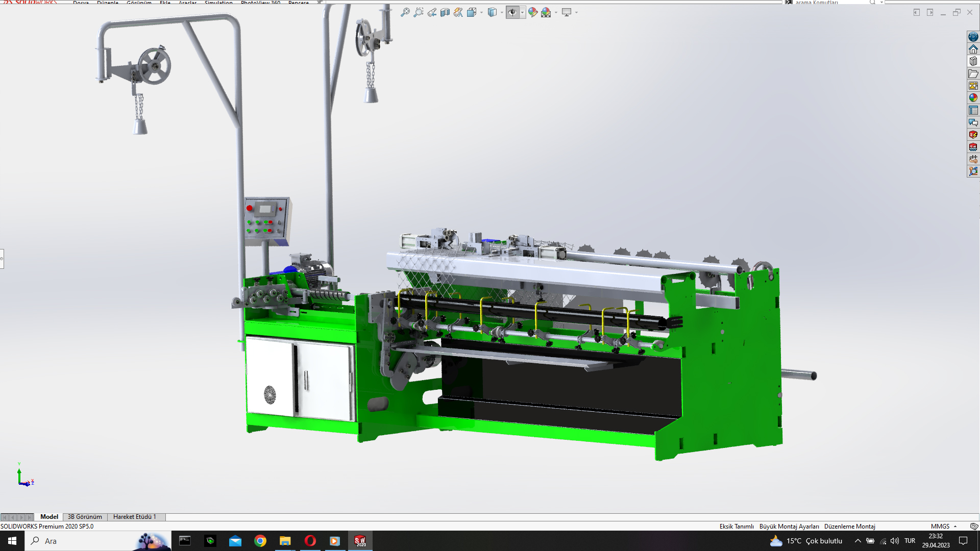Expand the View Orientation dropdown arrow
This screenshot has width=980, height=551.
(481, 13)
